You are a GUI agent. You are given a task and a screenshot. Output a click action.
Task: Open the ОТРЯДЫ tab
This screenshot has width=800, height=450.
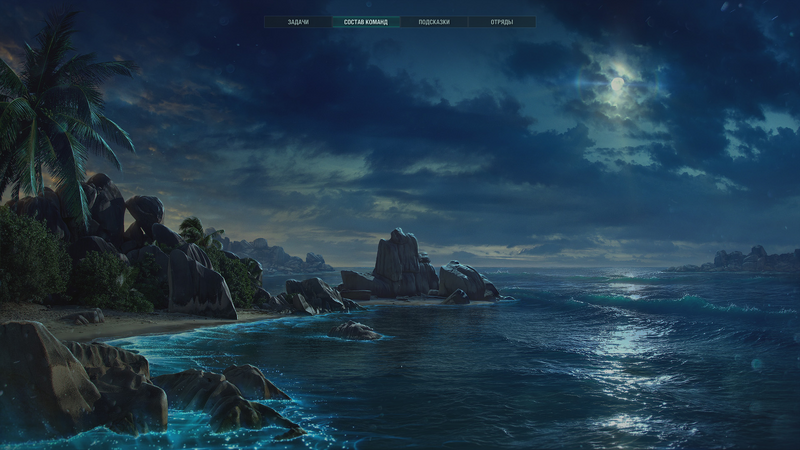(x=502, y=22)
